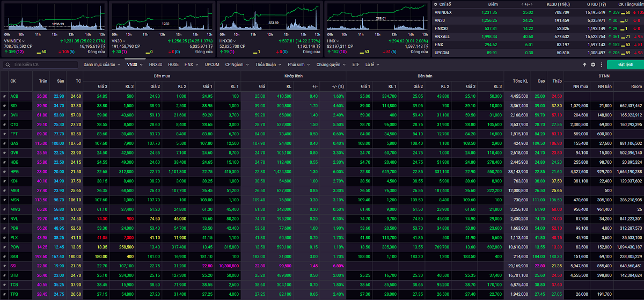This screenshot has height=300, width=644.
Task: Switch to the UPCOM tab
Action: point(212,64)
